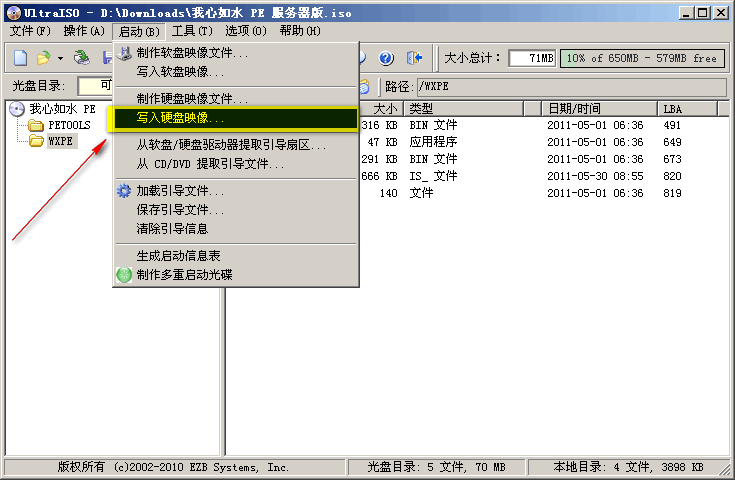This screenshot has width=735, height=480.
Task: Choose 清除引导信息 menu entry
Action: tap(236, 229)
